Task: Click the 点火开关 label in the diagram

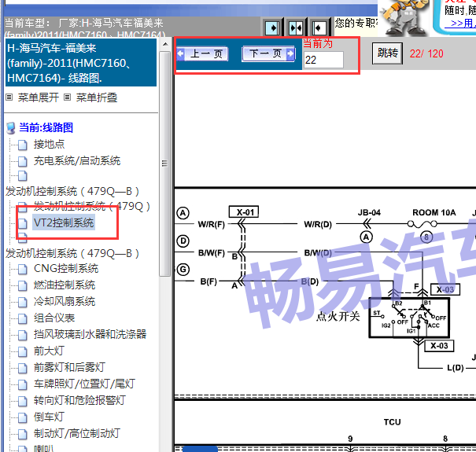Action: [x=338, y=316]
